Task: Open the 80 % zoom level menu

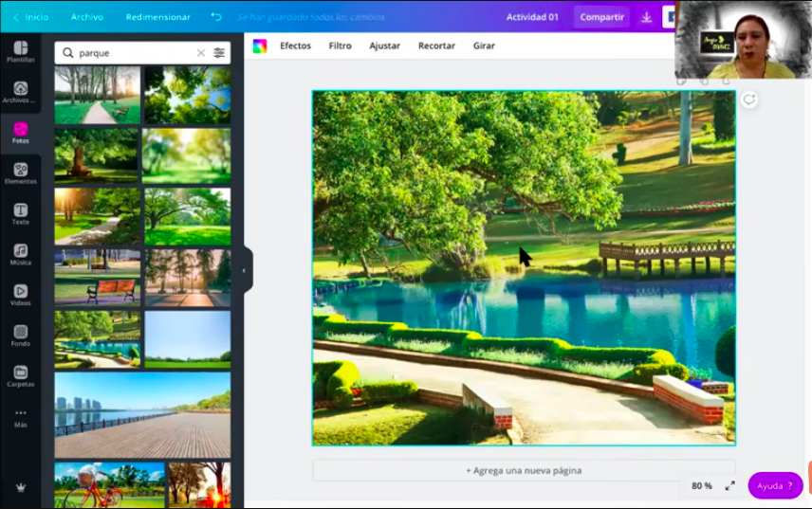Action: pyautogui.click(x=702, y=485)
